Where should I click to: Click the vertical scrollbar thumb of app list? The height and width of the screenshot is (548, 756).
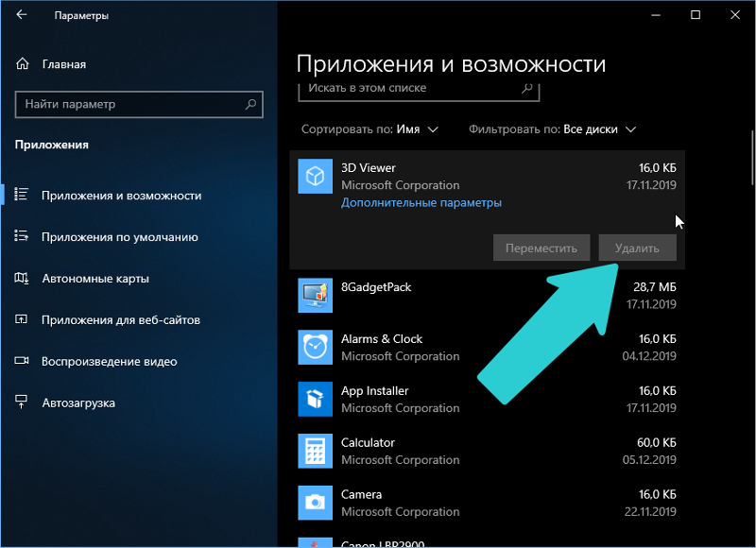752,158
